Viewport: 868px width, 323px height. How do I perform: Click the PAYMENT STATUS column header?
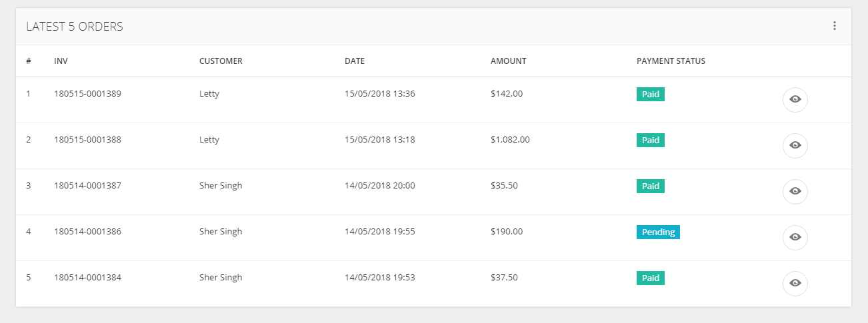coord(671,61)
